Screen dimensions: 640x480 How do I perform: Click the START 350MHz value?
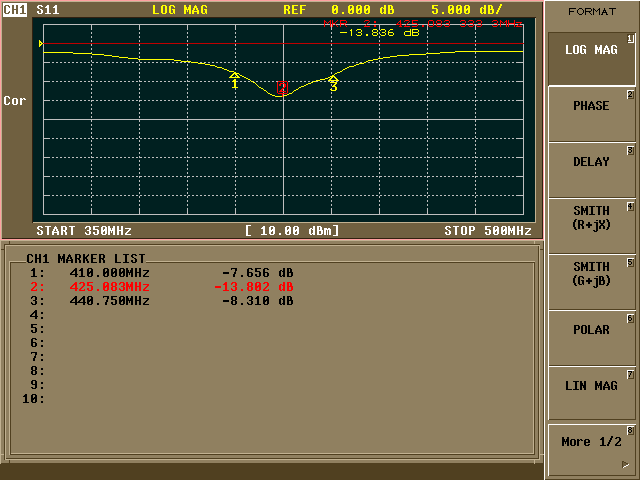click(84, 231)
